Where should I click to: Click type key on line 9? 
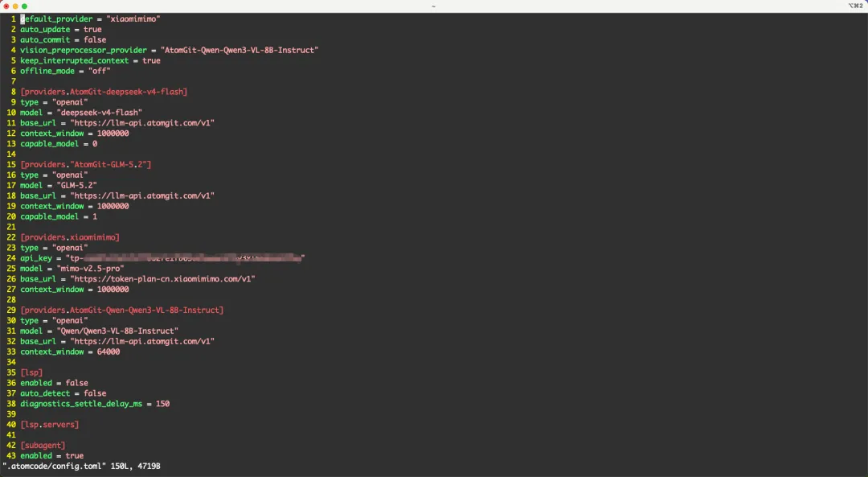click(30, 102)
